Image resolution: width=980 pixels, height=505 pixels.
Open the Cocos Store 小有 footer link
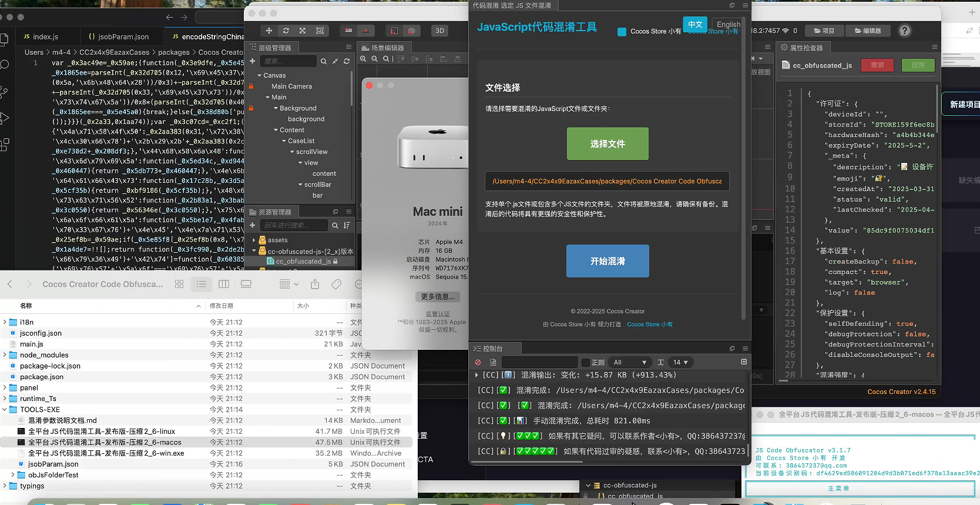pyautogui.click(x=650, y=325)
